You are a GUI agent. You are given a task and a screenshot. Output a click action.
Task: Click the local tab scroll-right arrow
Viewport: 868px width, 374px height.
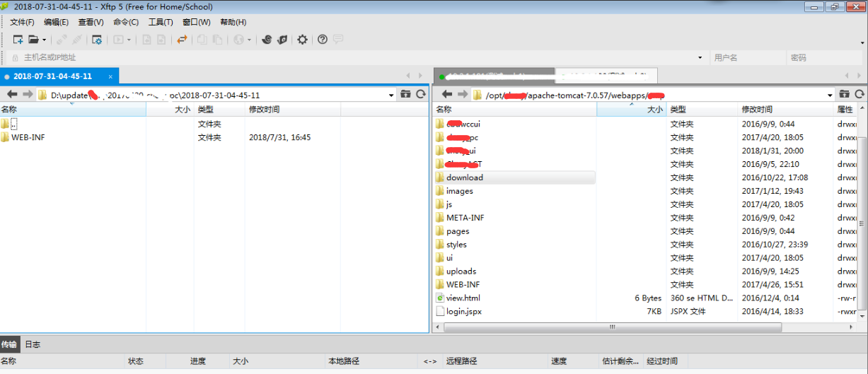pyautogui.click(x=421, y=76)
